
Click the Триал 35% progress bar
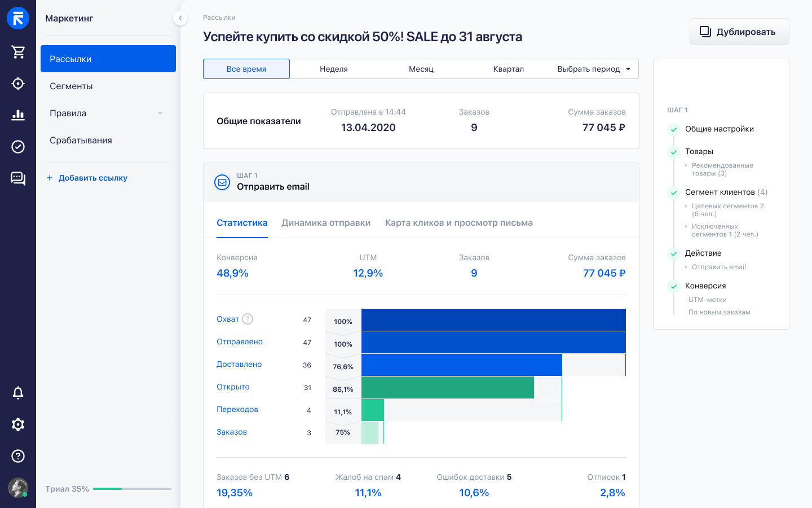point(132,489)
